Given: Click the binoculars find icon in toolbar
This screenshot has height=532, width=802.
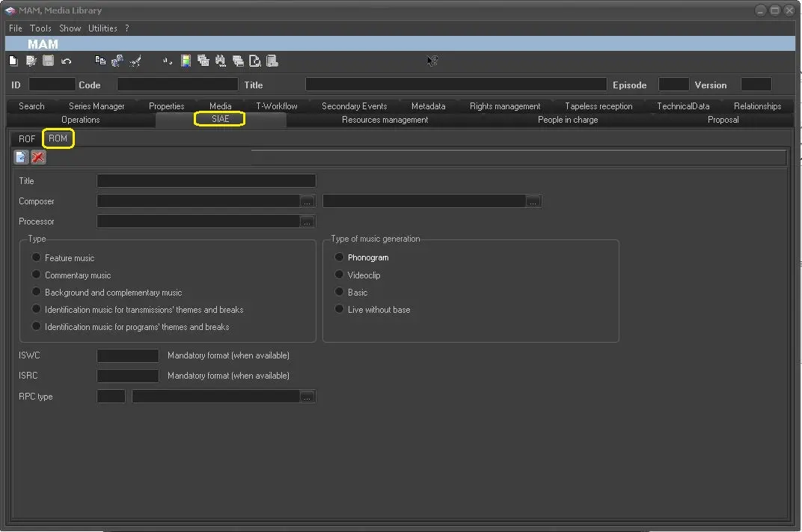Looking at the screenshot, I should tap(220, 61).
